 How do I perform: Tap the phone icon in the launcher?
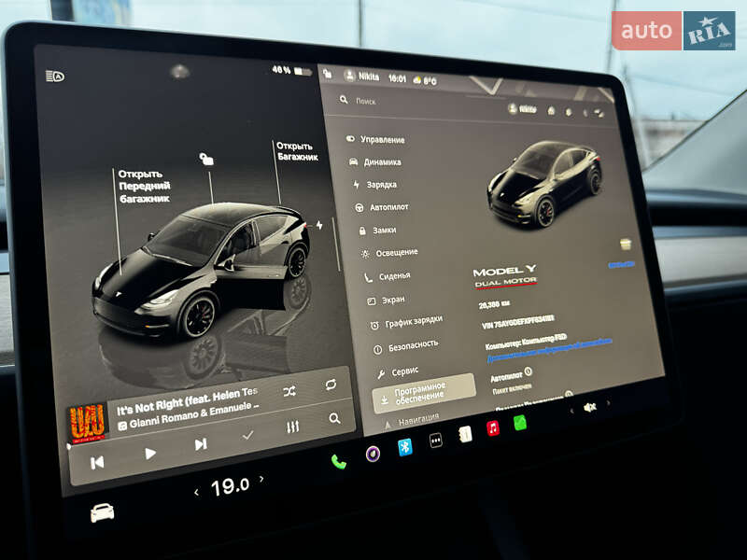coord(338,460)
